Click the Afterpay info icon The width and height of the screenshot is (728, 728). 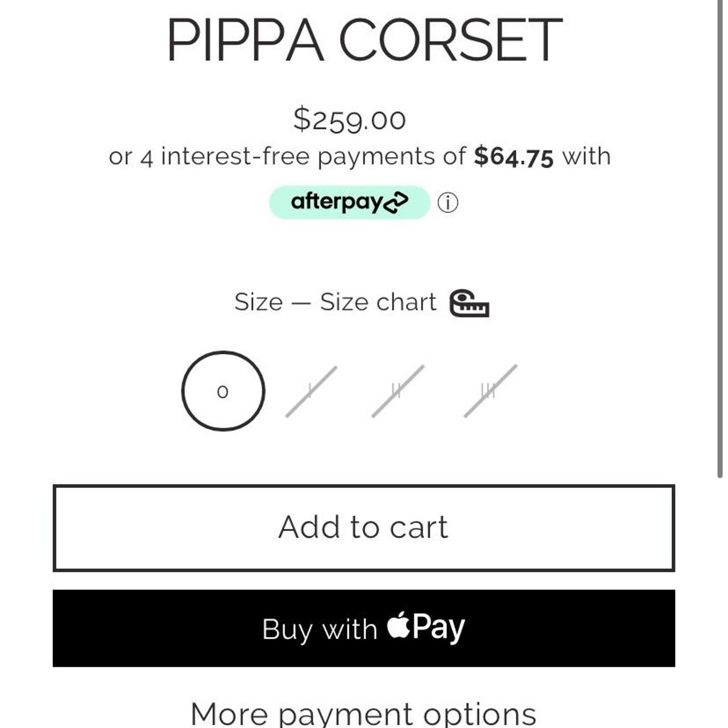pos(448,201)
